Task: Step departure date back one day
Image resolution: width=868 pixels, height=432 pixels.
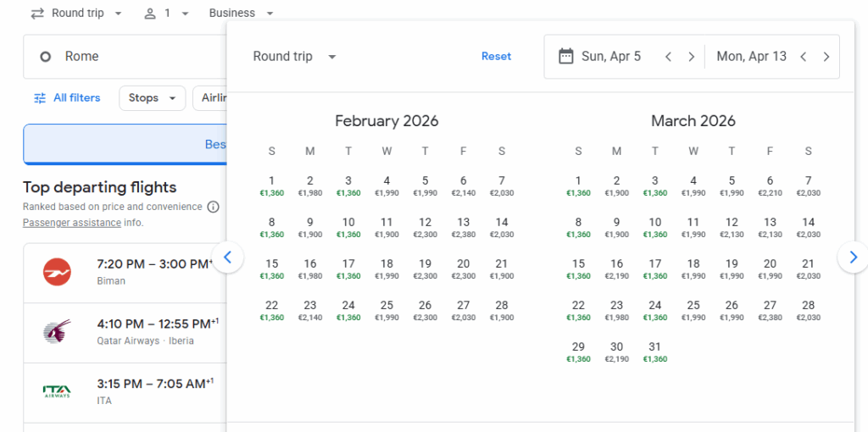Action: coord(668,57)
